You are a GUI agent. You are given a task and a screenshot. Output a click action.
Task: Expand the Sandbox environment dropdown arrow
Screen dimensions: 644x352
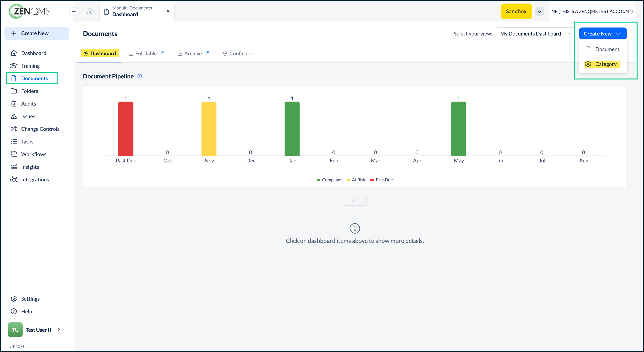(539, 11)
